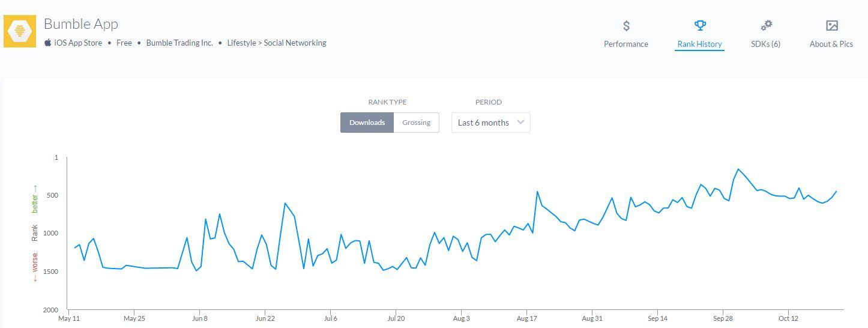Select the Rank History tab
The width and height of the screenshot is (868, 328).
(x=700, y=35)
